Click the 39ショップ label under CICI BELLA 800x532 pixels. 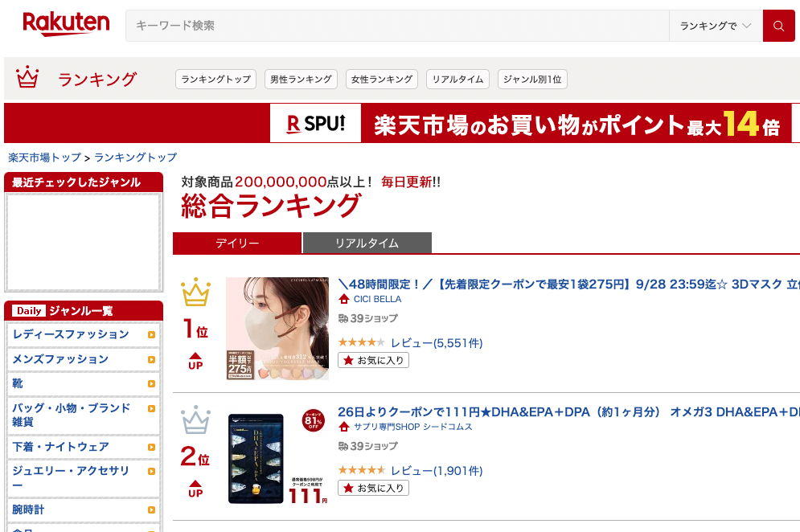click(x=374, y=319)
